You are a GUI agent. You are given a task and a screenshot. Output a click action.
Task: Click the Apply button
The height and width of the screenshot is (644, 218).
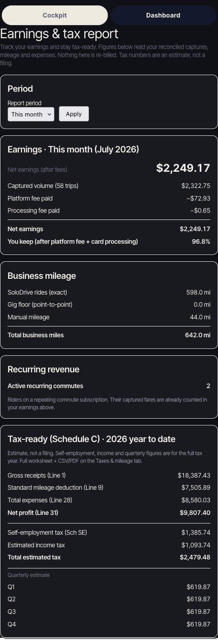click(x=74, y=114)
